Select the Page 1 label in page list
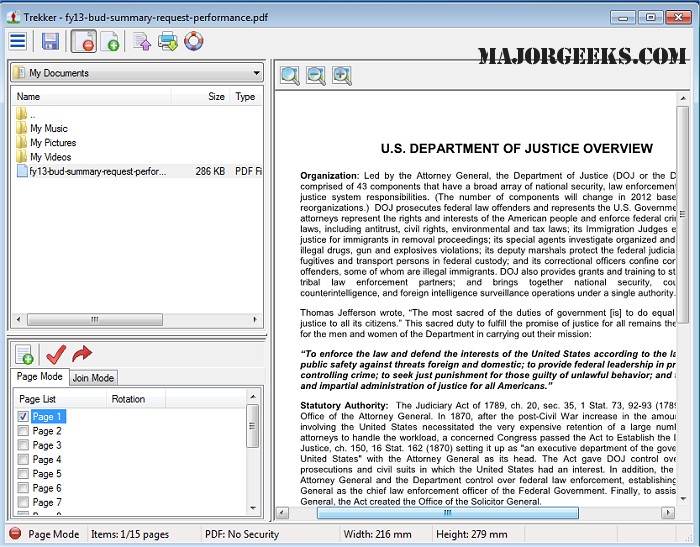Screen dimensions: 700x547 [47, 417]
